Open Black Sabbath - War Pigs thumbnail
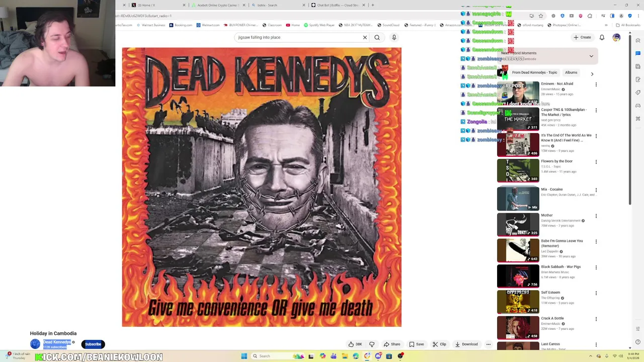Viewport: 644px width, 362px height. [518, 276]
